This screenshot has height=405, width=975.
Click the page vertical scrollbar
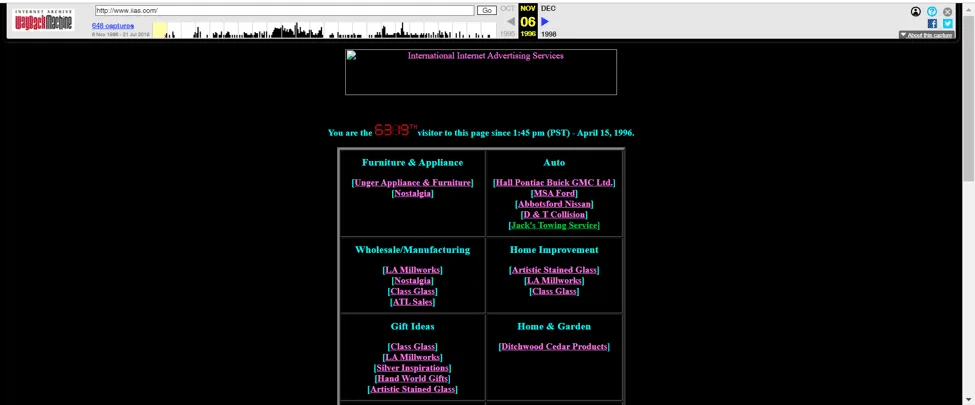click(969, 212)
